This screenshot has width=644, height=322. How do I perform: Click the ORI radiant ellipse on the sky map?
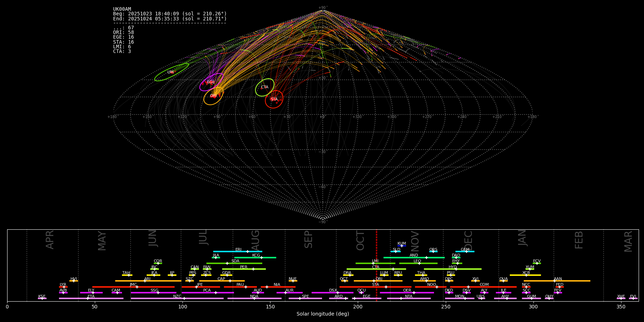214,96
